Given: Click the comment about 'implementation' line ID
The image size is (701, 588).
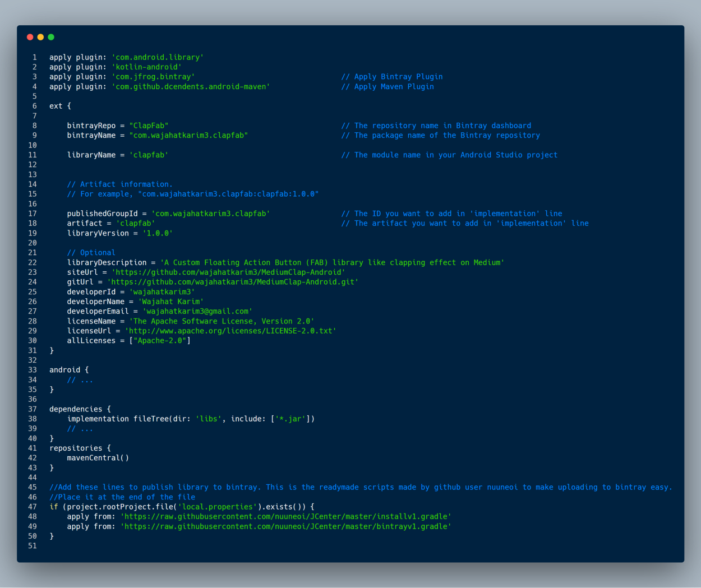Looking at the screenshot, I should pos(451,214).
